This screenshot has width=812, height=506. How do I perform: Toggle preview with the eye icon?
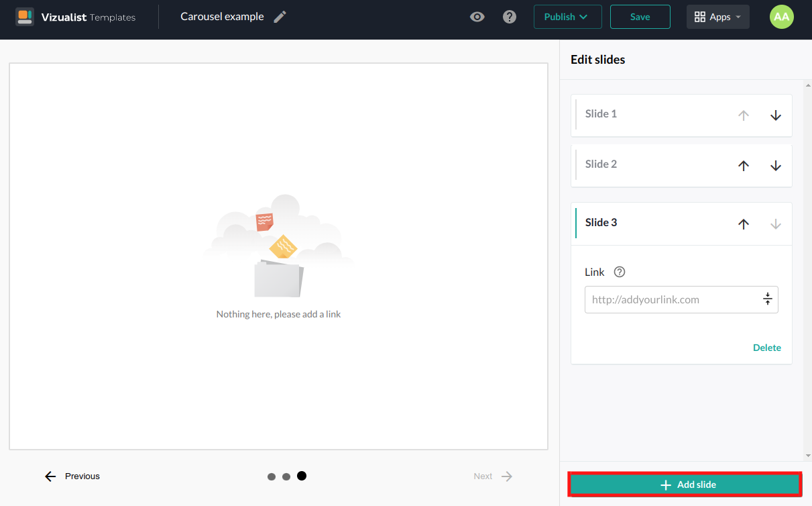[x=477, y=17]
